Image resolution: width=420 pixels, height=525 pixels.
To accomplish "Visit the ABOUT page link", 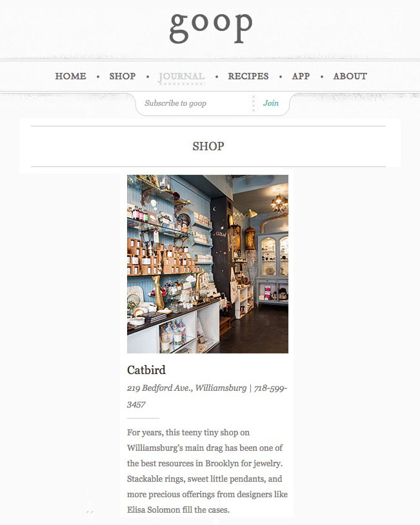I will pyautogui.click(x=350, y=76).
